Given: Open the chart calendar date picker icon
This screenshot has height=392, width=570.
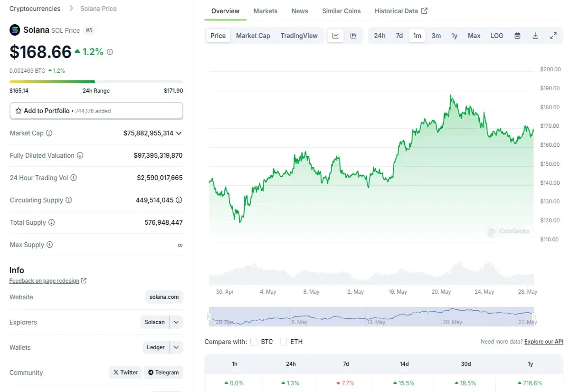Looking at the screenshot, I should coord(517,36).
